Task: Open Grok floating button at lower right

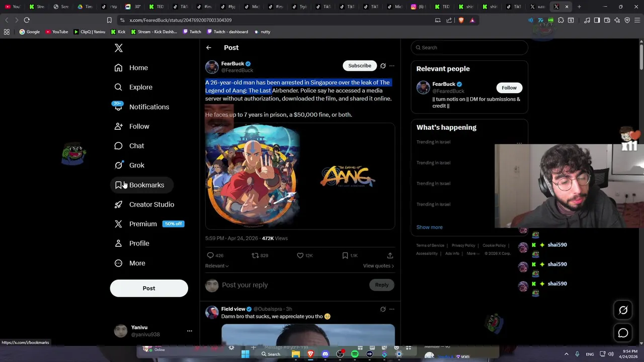Action: tap(623, 310)
